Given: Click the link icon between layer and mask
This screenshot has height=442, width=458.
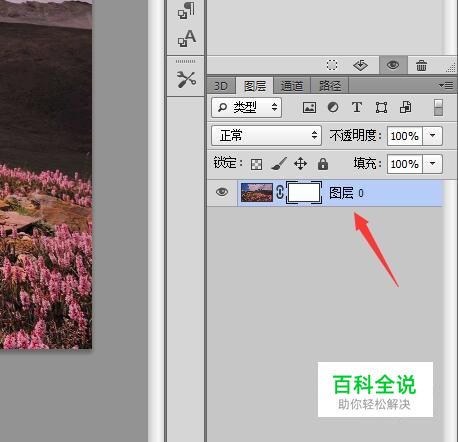Looking at the screenshot, I should point(280,192).
